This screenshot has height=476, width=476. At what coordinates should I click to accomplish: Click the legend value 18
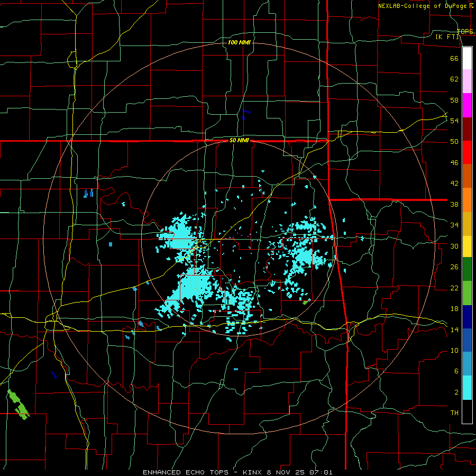coord(454,309)
